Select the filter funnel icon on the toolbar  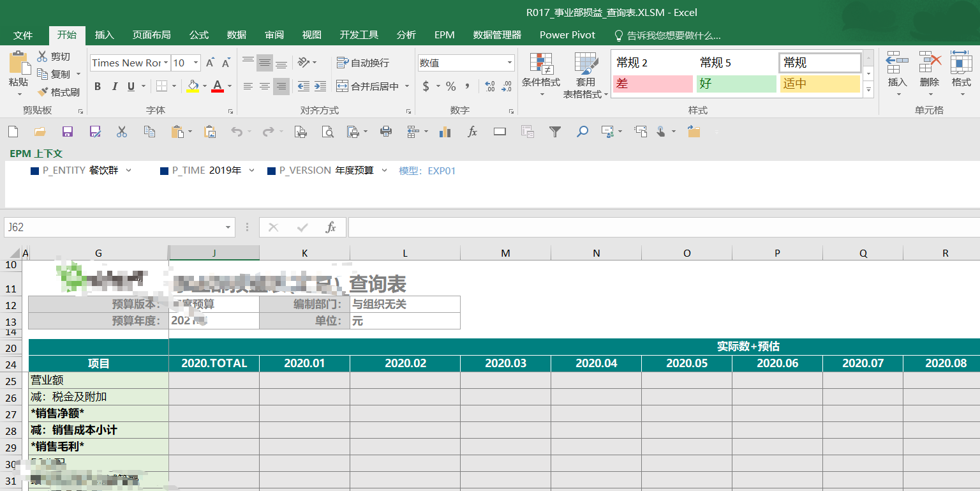click(x=554, y=131)
